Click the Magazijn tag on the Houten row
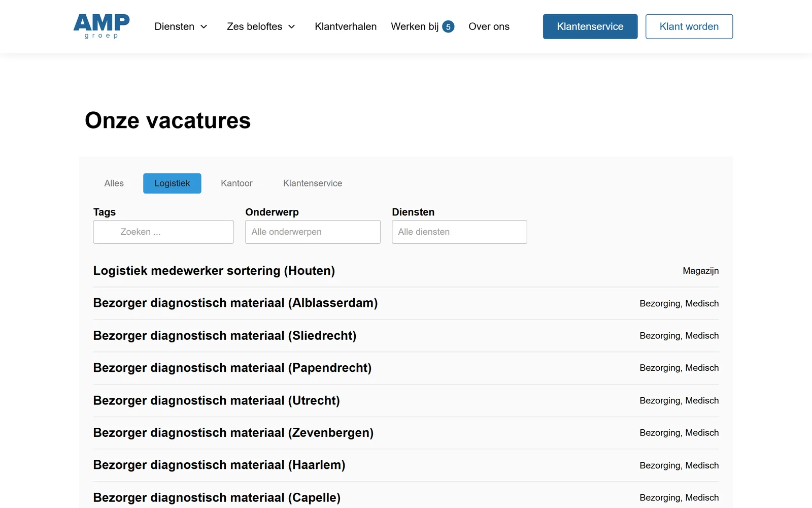The height and width of the screenshot is (508, 812). (701, 271)
